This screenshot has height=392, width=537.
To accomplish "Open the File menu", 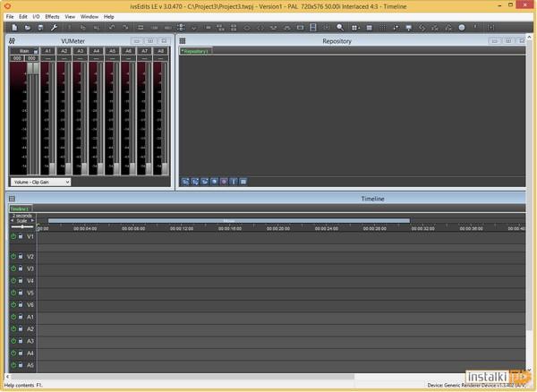I will tap(10, 16).
